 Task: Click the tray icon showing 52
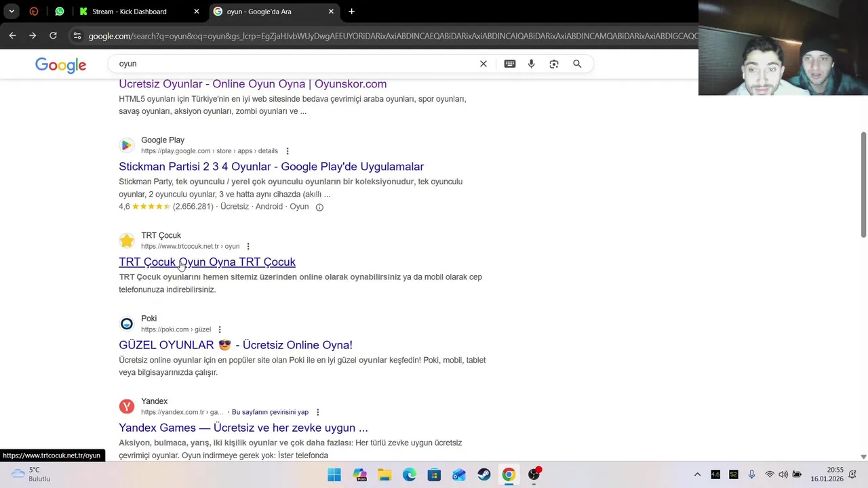(733, 475)
